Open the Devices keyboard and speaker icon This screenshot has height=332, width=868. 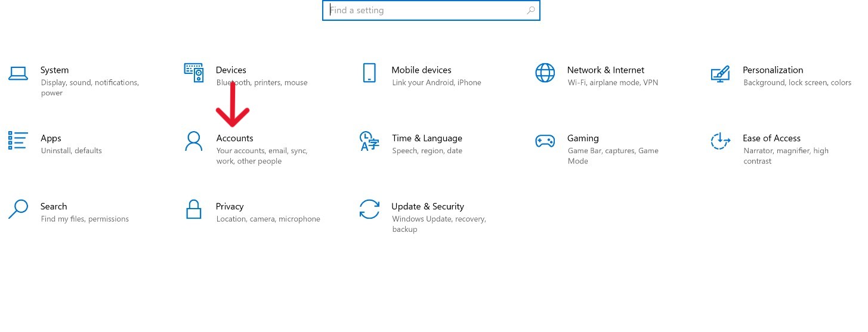(194, 73)
